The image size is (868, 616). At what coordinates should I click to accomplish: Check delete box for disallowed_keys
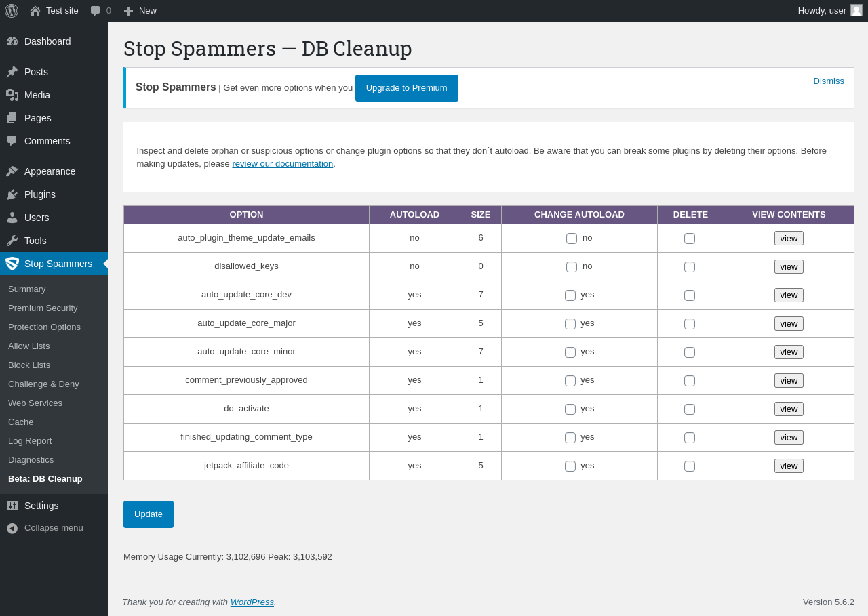click(690, 267)
